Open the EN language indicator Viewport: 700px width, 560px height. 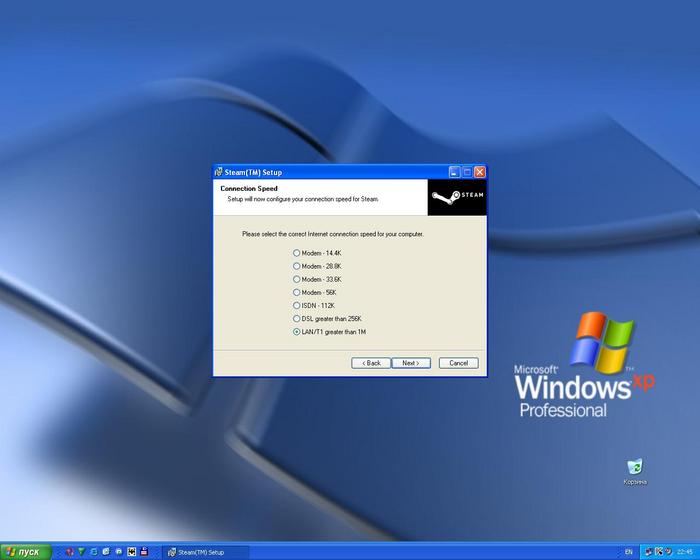[629, 552]
